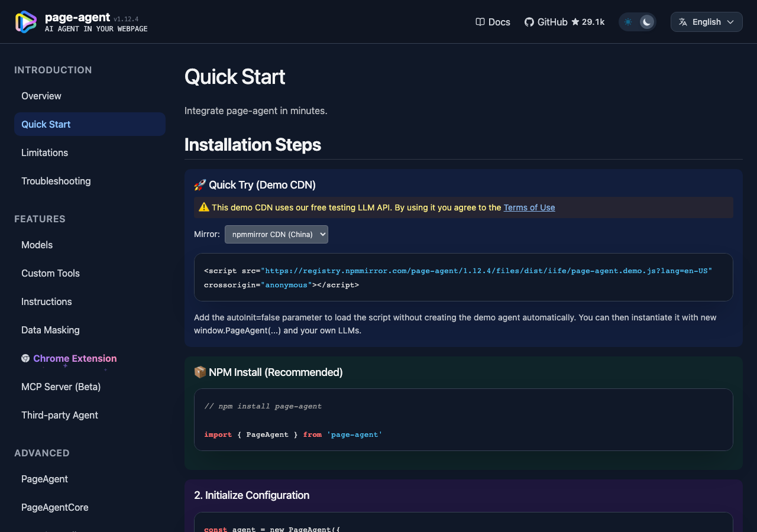Click the "AI AGENT IN YOUR WEBPAGE" tagline
The width and height of the screenshot is (757, 532).
pyautogui.click(x=96, y=29)
